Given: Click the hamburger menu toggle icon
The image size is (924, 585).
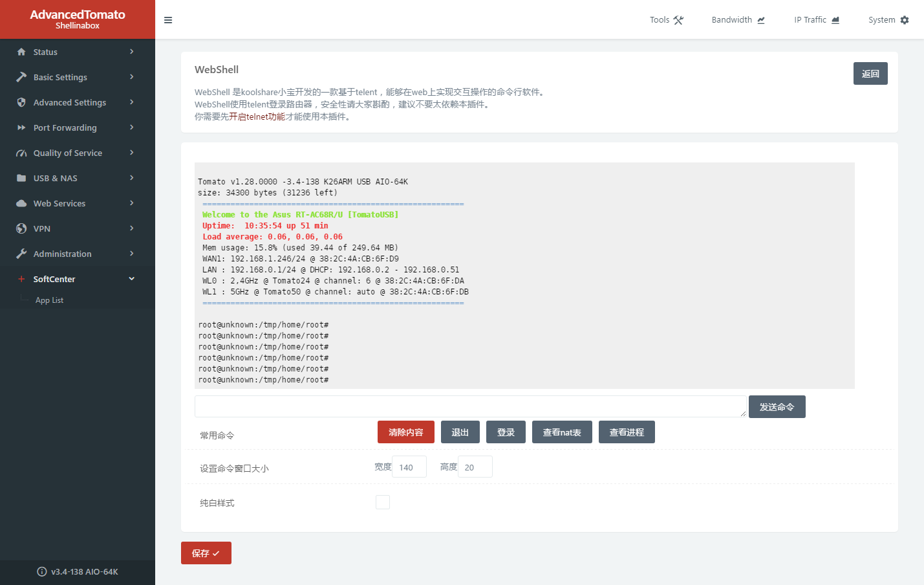Looking at the screenshot, I should click(168, 20).
